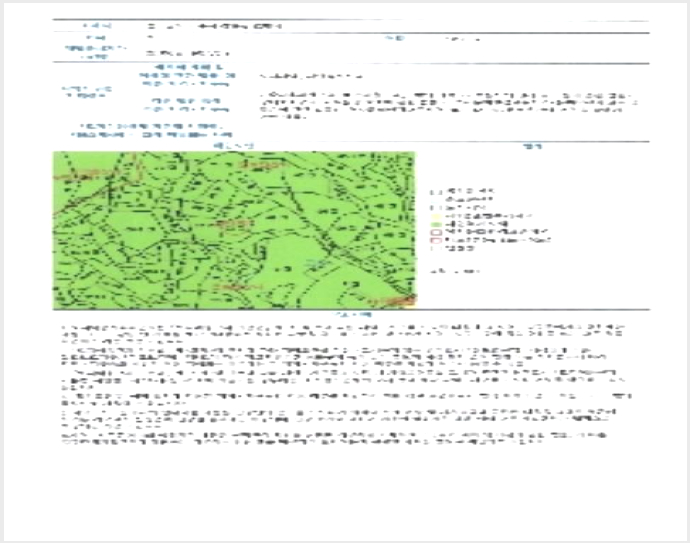
Task: Click the first body paragraph below the map
Action: click(x=343, y=334)
